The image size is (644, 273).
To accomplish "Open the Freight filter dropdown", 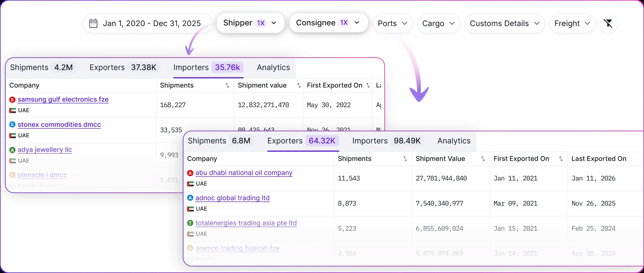I will (572, 23).
